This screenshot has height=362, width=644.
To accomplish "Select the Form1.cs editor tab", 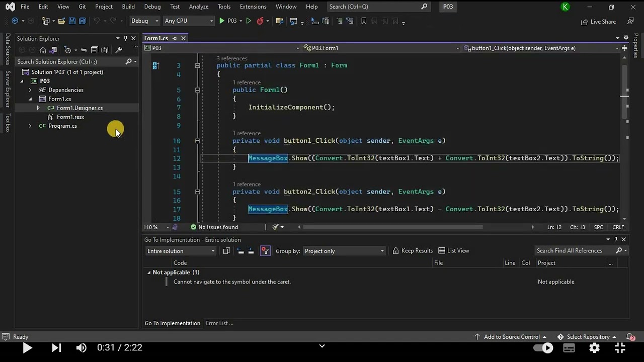I will click(156, 38).
